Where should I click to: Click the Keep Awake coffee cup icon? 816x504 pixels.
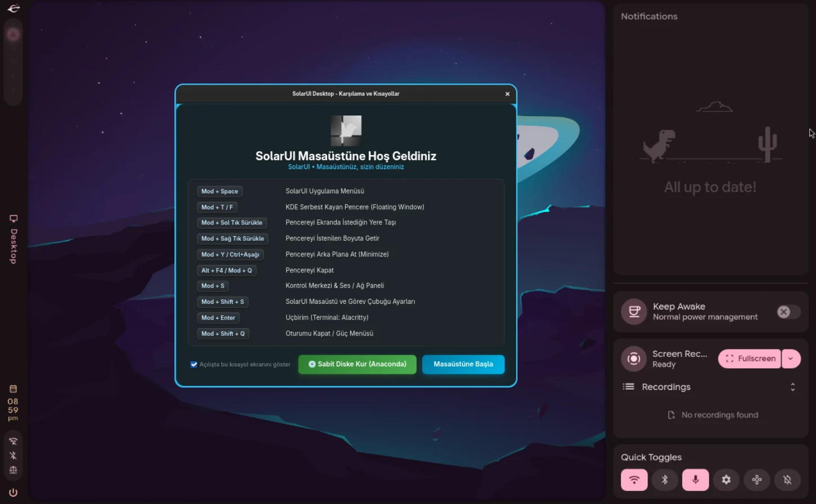point(634,312)
